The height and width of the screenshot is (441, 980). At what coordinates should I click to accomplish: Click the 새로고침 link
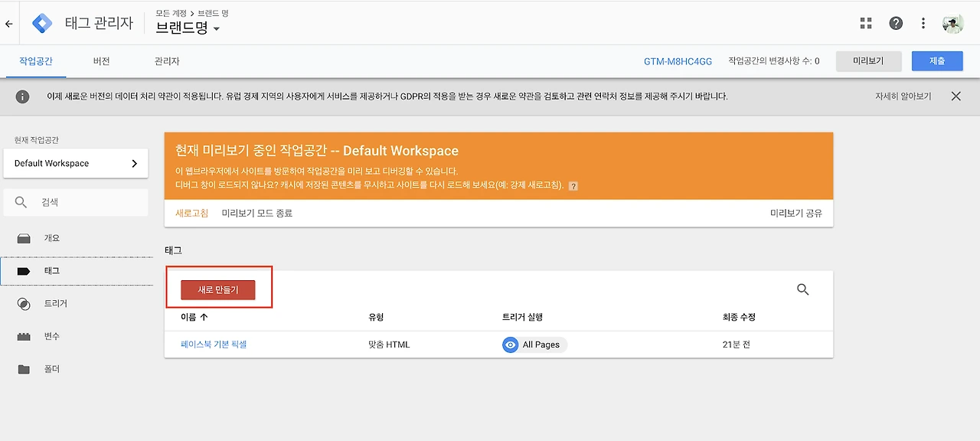pos(192,213)
